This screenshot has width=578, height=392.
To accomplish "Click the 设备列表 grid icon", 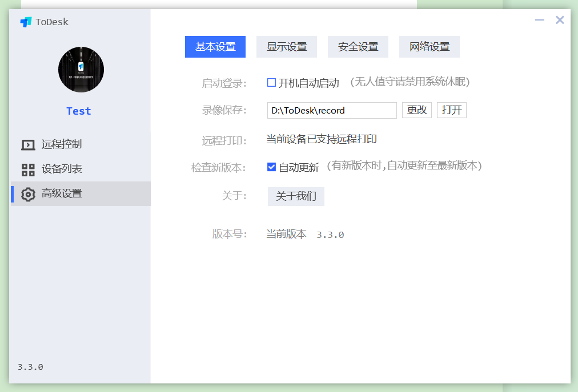I will [28, 170].
